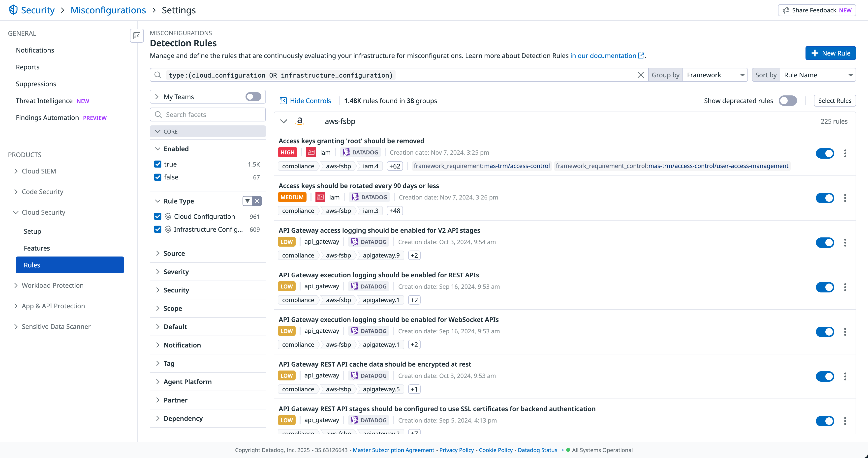Open the Group by Framework dropdown
Viewport: 868px width, 458px height.
715,75
